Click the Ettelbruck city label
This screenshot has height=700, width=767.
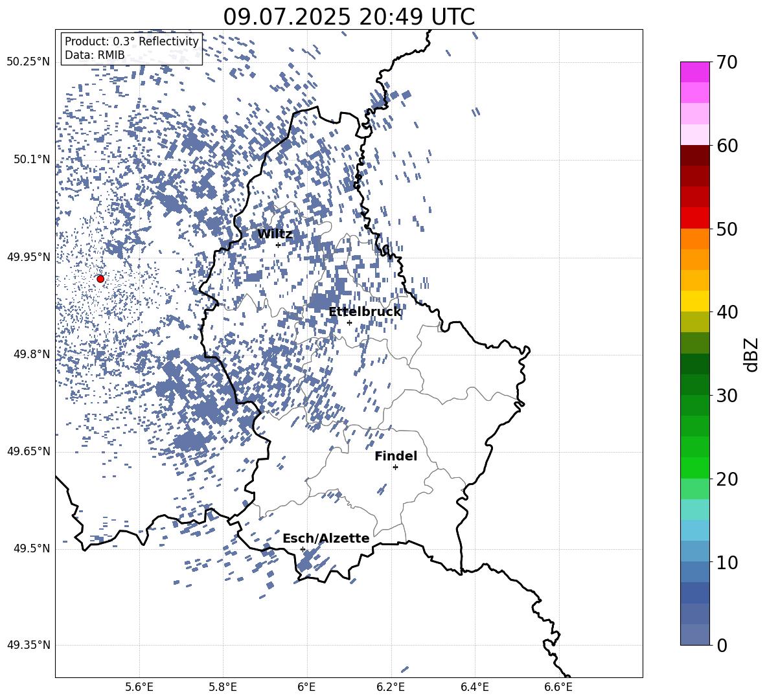click(x=365, y=312)
